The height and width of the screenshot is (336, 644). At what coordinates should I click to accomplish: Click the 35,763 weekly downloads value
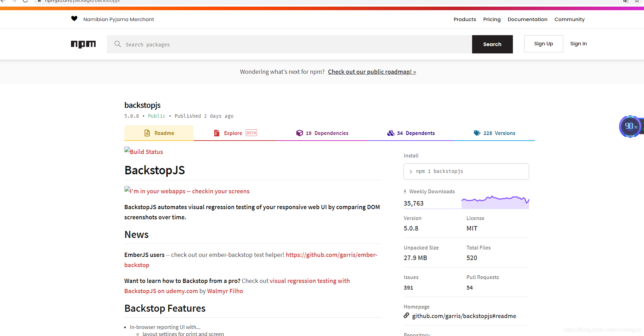click(413, 203)
